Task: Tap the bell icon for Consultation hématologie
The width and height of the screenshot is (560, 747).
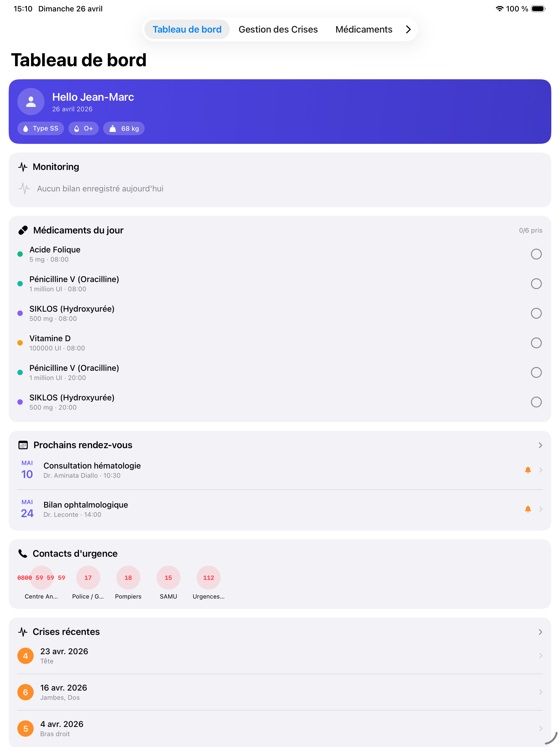Action: (528, 470)
